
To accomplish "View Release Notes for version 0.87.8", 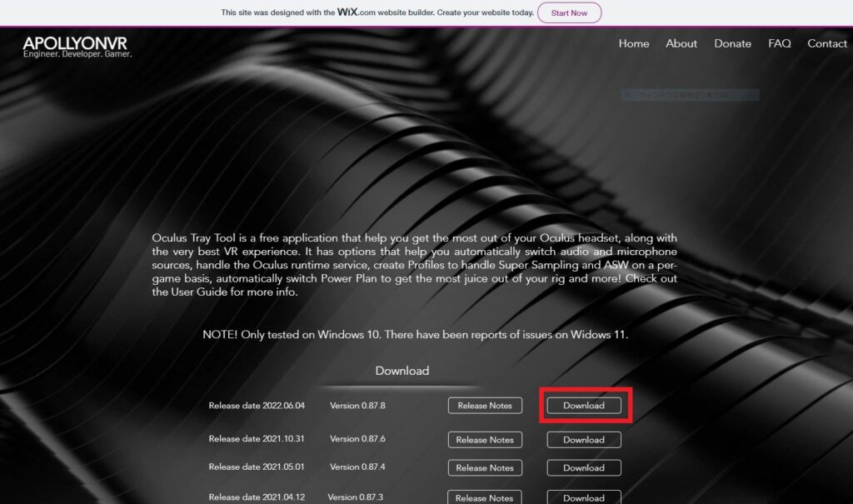I will [x=485, y=406].
